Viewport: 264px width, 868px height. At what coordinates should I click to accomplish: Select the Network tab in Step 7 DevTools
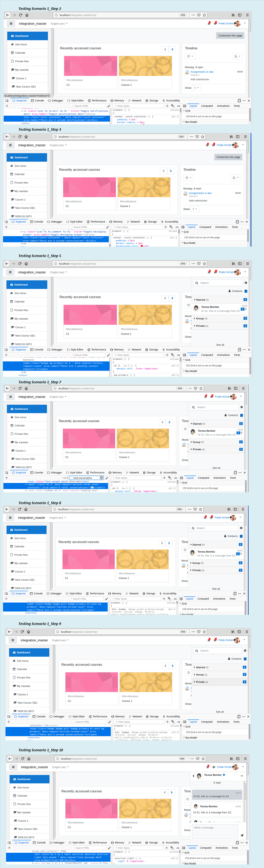point(132,472)
